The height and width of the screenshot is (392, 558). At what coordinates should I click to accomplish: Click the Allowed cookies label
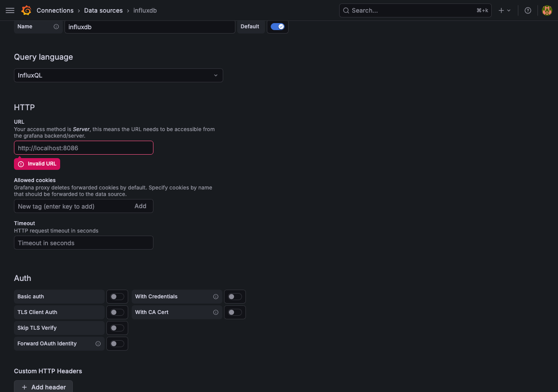tap(35, 180)
